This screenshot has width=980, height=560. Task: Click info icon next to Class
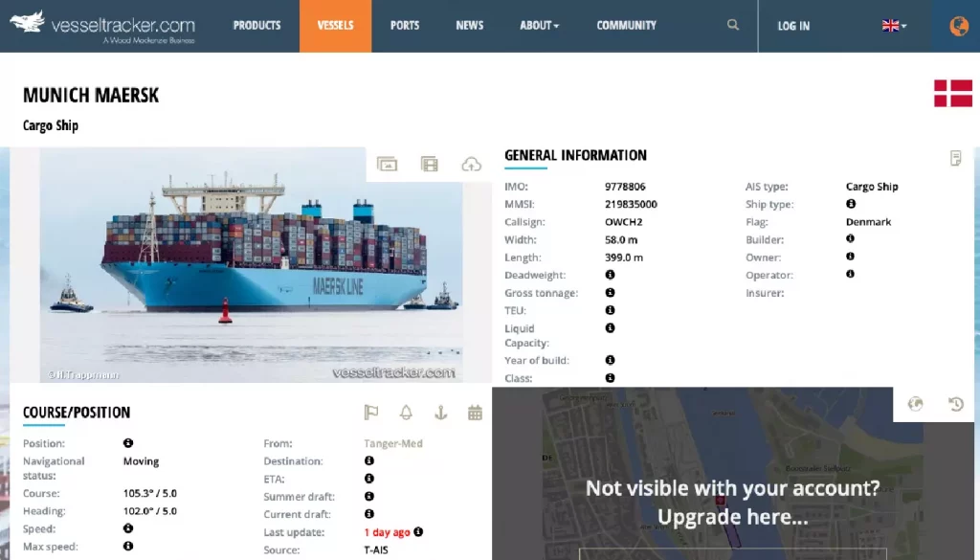pos(610,377)
